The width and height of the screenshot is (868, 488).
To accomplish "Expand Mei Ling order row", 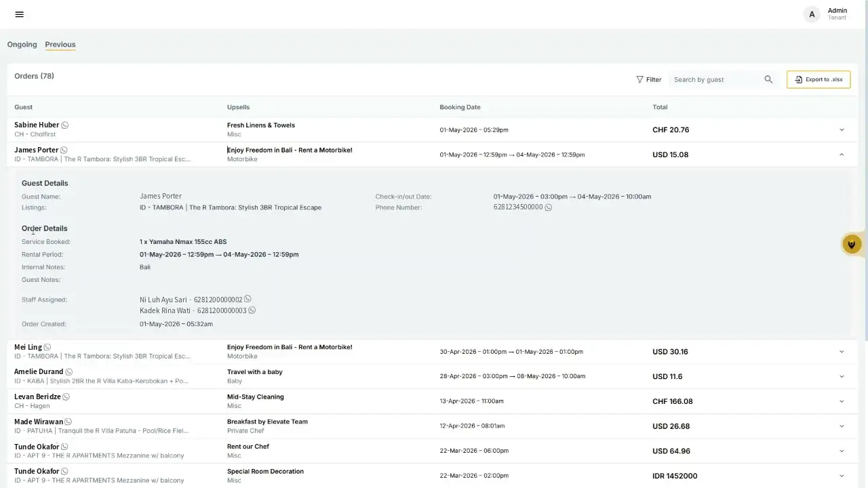I will click(842, 352).
